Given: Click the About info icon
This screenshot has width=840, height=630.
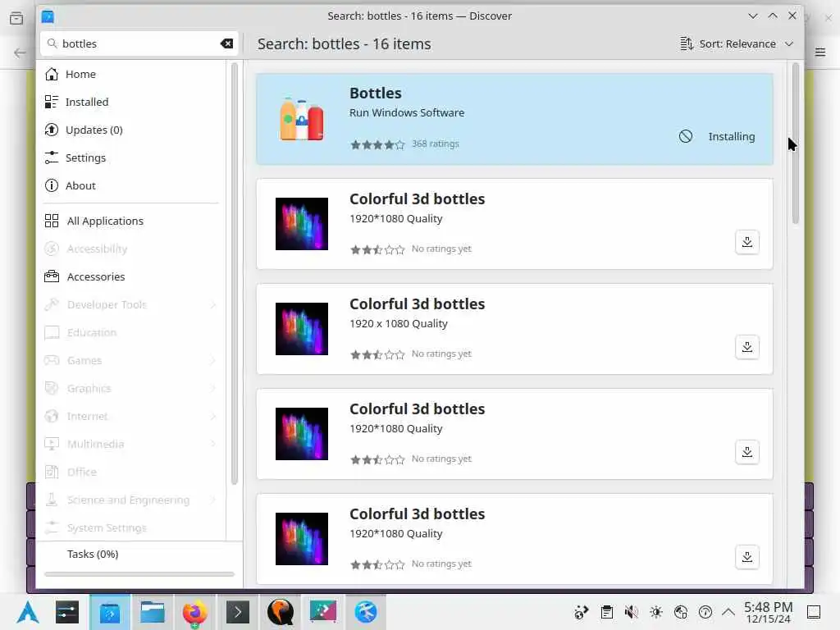Looking at the screenshot, I should click(x=52, y=185).
